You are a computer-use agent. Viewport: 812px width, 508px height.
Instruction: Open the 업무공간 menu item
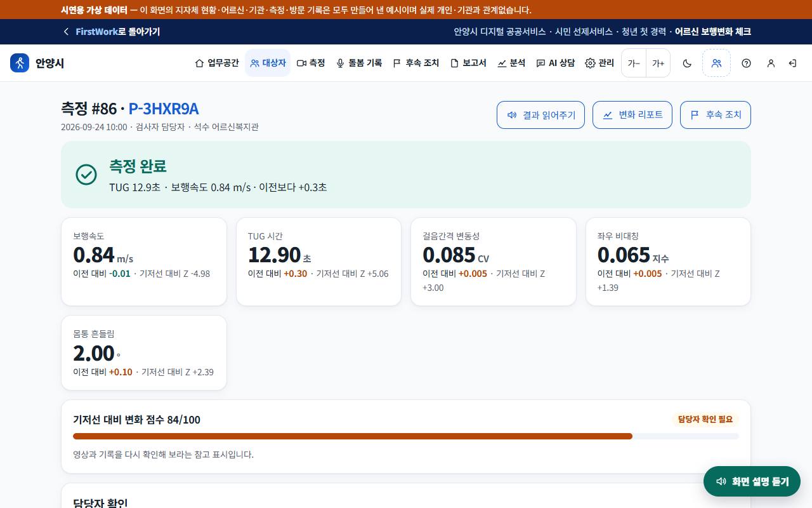(x=217, y=63)
